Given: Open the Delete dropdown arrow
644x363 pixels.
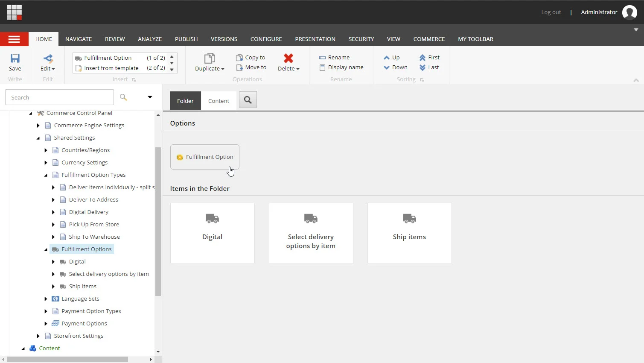Looking at the screenshot, I should click(298, 69).
